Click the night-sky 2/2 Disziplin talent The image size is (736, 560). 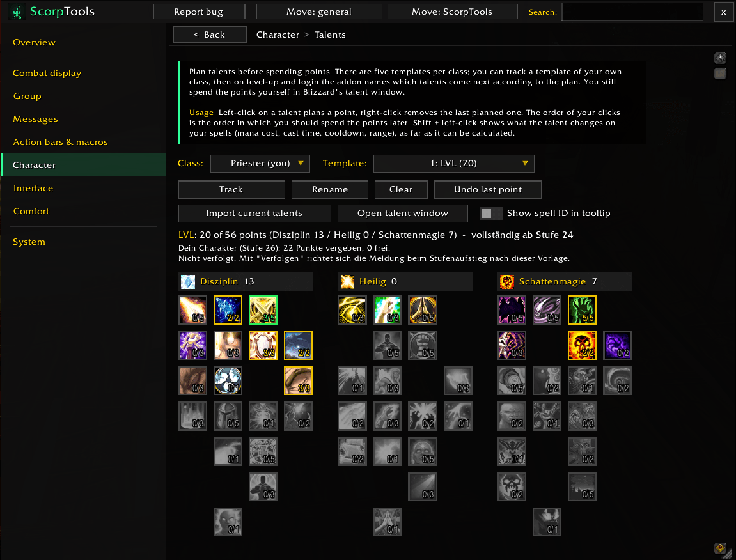[298, 345]
